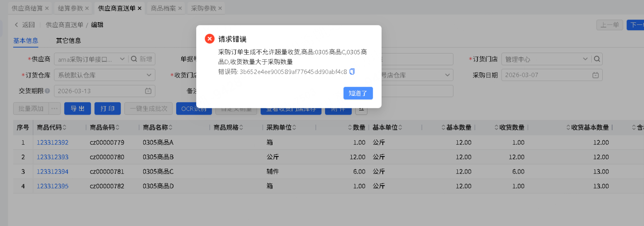644x226 pixels.
Task: Search suppliers with the magnifier icon
Action: 134,59
